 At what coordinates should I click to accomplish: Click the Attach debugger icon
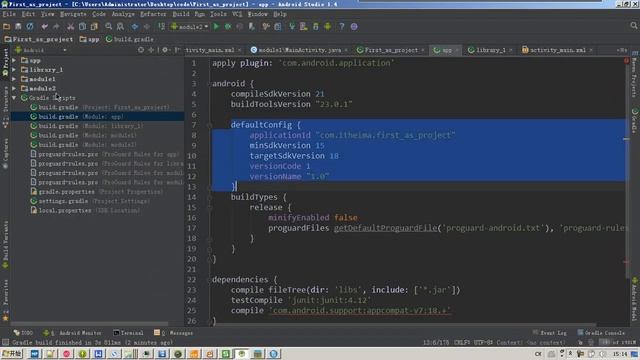pos(251,27)
